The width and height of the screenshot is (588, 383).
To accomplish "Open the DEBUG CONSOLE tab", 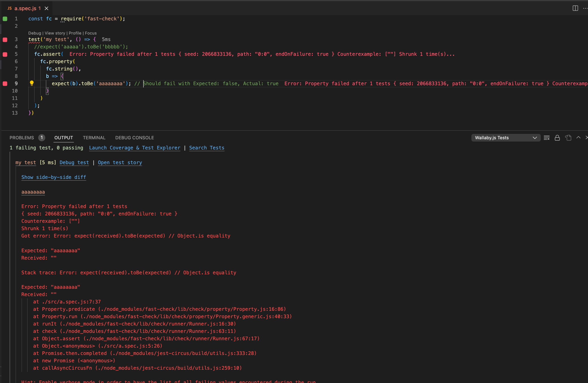I will [134, 138].
